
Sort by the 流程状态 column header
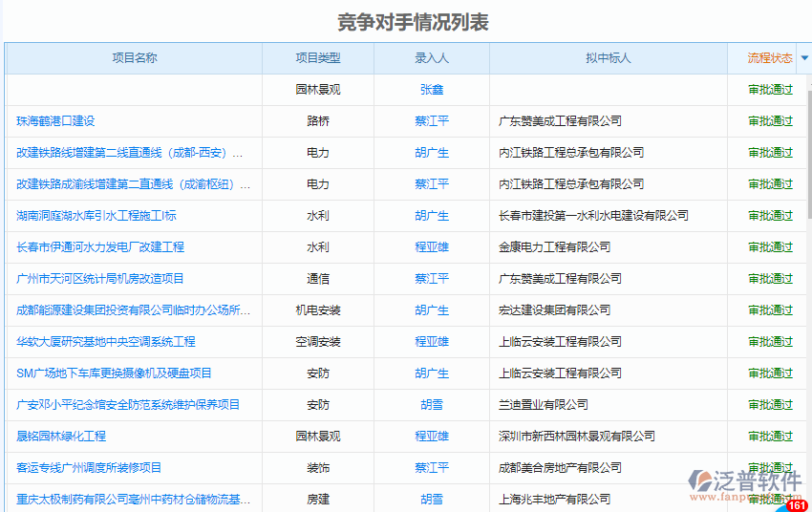tap(770, 58)
